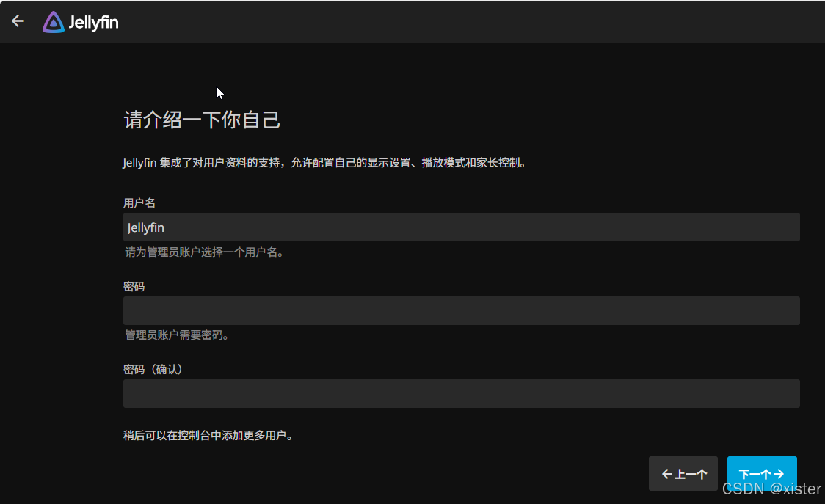Click the hint 管理员账户需要密码
Viewport: 825px width, 504px height.
(x=176, y=335)
